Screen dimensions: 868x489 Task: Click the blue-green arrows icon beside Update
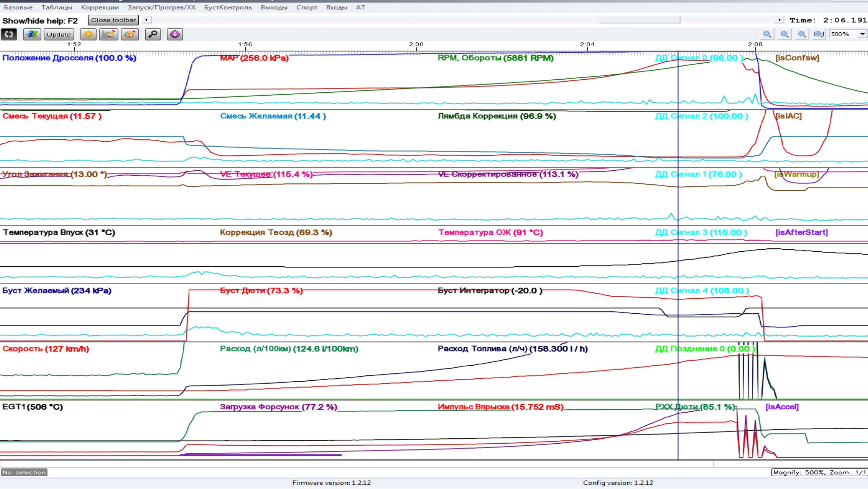pos(32,34)
